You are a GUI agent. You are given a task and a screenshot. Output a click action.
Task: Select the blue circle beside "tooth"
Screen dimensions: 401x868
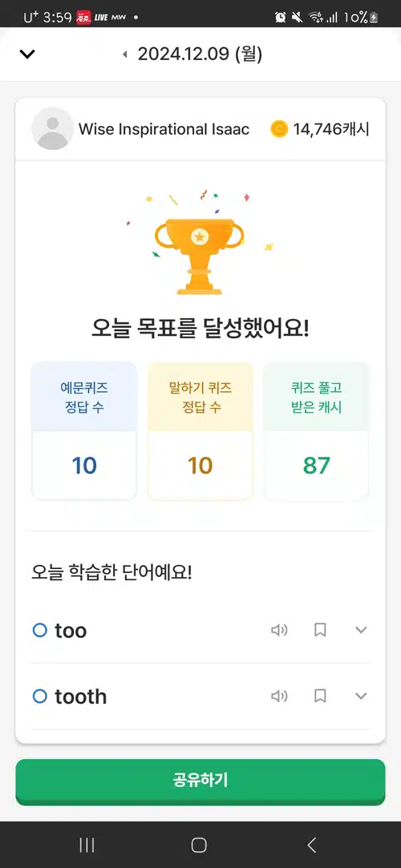(40, 696)
